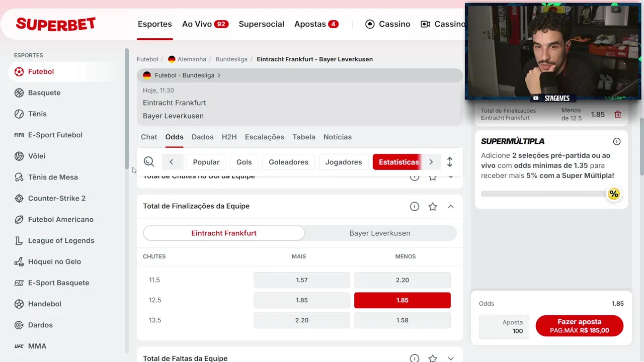The image size is (644, 362).
Task: Favorite the Total de Faltas da Equipe market
Action: [433, 358]
